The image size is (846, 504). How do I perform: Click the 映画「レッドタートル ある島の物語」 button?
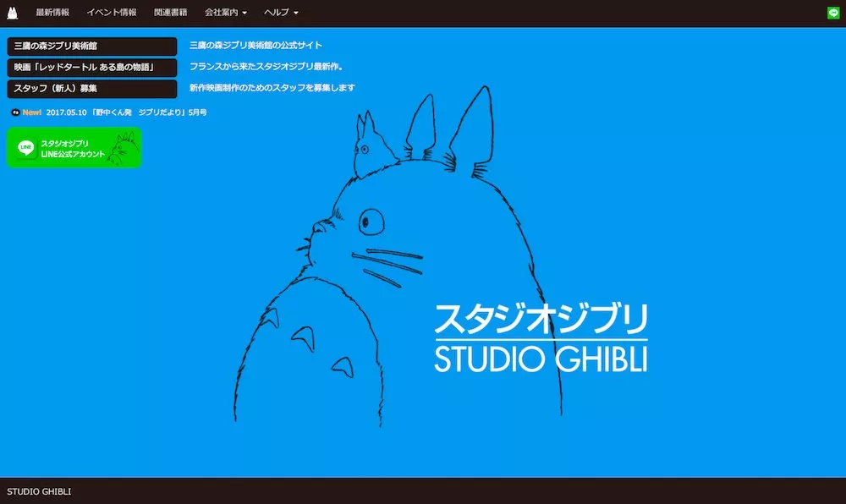click(x=91, y=68)
